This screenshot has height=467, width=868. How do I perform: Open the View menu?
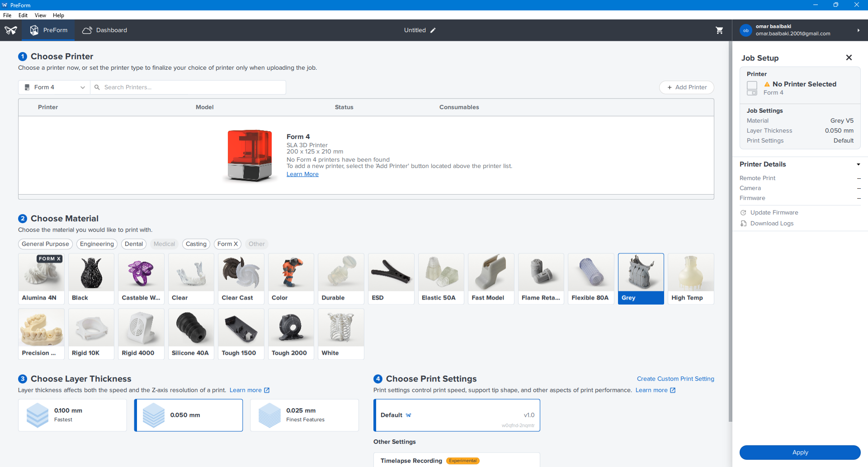tap(40, 15)
